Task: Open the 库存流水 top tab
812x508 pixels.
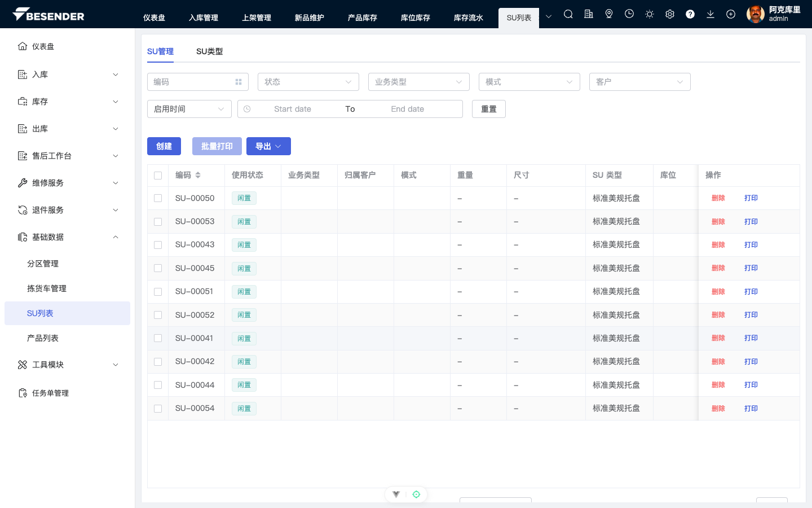Action: pyautogui.click(x=469, y=18)
